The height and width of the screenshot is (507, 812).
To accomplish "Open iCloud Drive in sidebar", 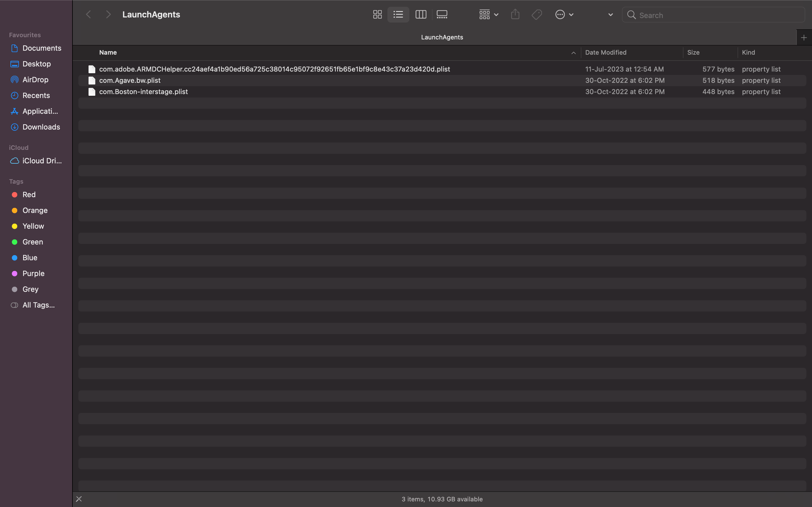I will tap(42, 161).
